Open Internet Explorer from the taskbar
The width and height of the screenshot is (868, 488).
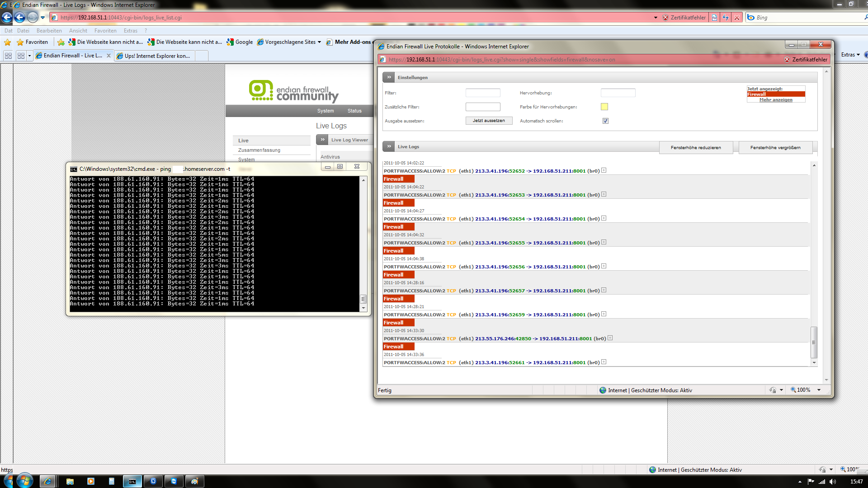(x=47, y=481)
